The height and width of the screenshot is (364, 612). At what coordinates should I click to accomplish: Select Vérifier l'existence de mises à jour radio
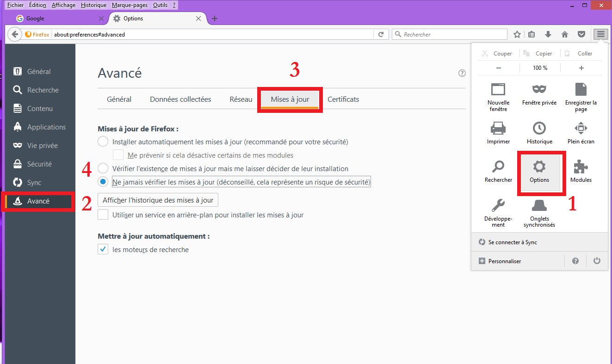click(103, 168)
